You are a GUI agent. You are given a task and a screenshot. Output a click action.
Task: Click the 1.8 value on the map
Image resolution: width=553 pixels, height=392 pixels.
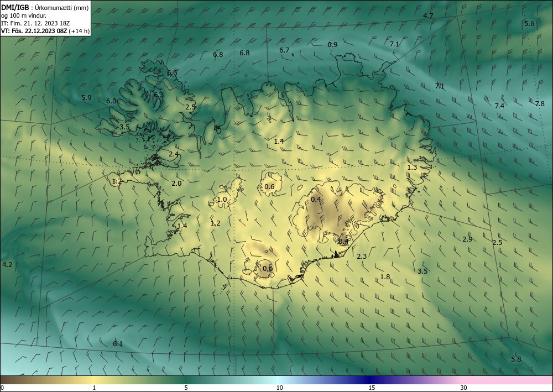pyautogui.click(x=385, y=277)
